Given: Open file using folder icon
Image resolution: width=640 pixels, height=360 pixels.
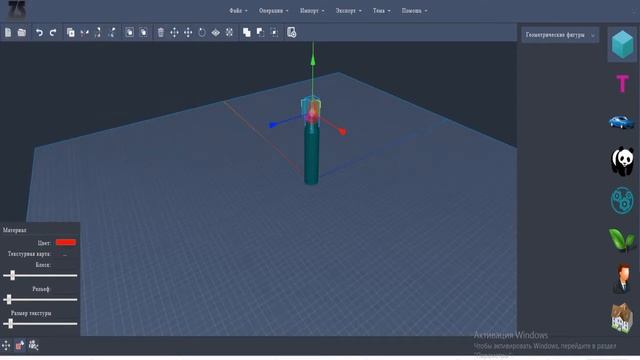Looking at the screenshot, I should pyautogui.click(x=22, y=32).
